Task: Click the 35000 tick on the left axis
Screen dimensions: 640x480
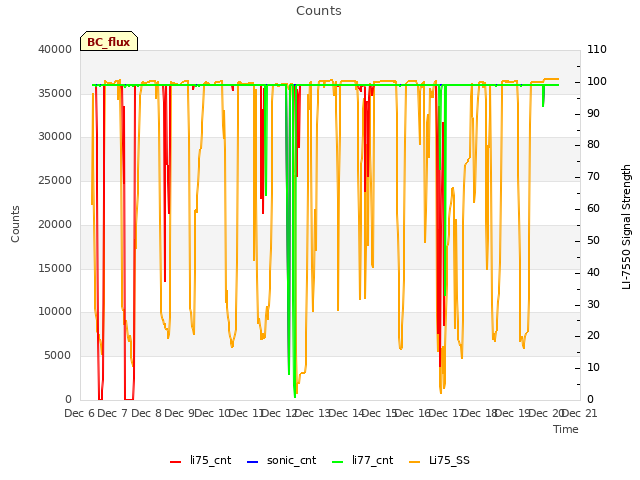Action: [55, 93]
